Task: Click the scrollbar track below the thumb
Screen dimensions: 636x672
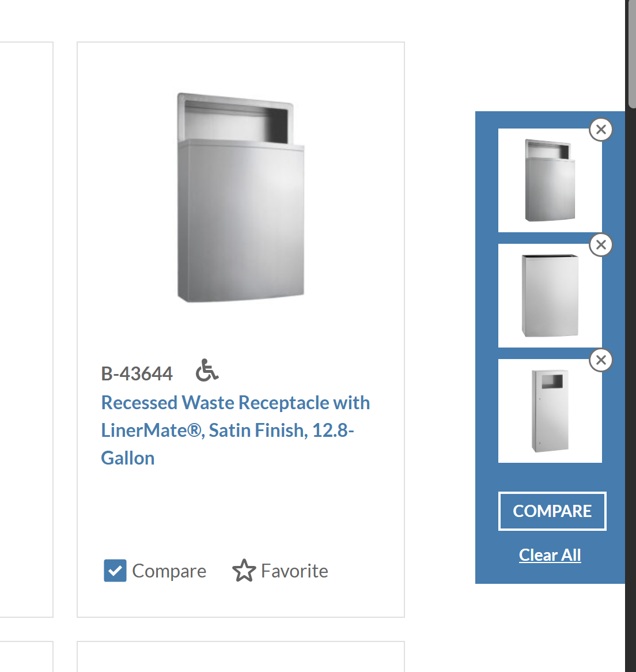Action: pos(631,386)
